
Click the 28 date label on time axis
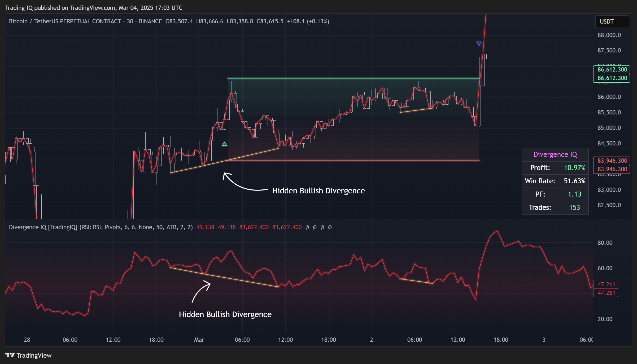tap(27, 340)
